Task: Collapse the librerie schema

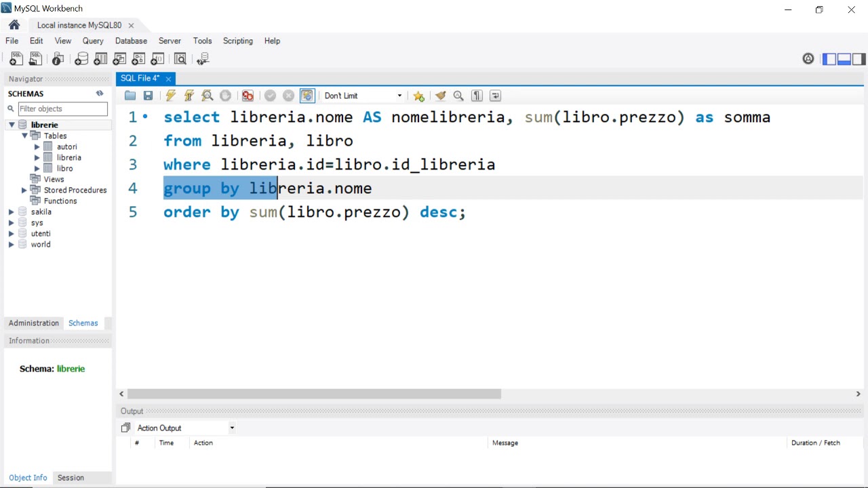Action: [12, 125]
